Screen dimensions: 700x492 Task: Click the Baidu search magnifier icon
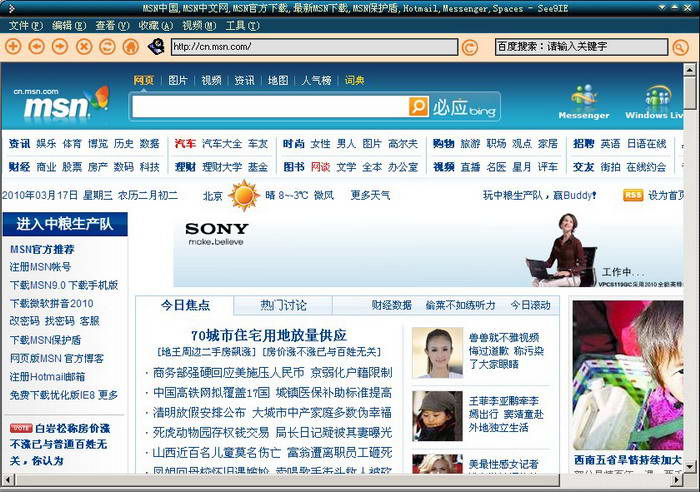680,47
